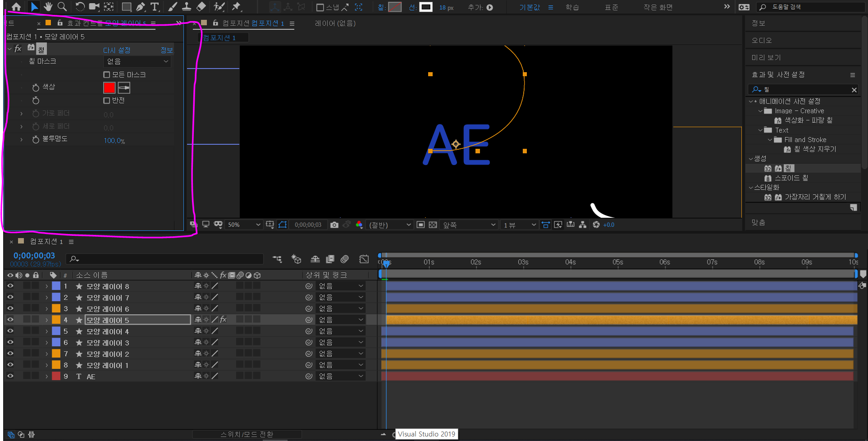This screenshot has height=441, width=868.
Task: Select the Unified Camera tool
Action: [x=94, y=7]
